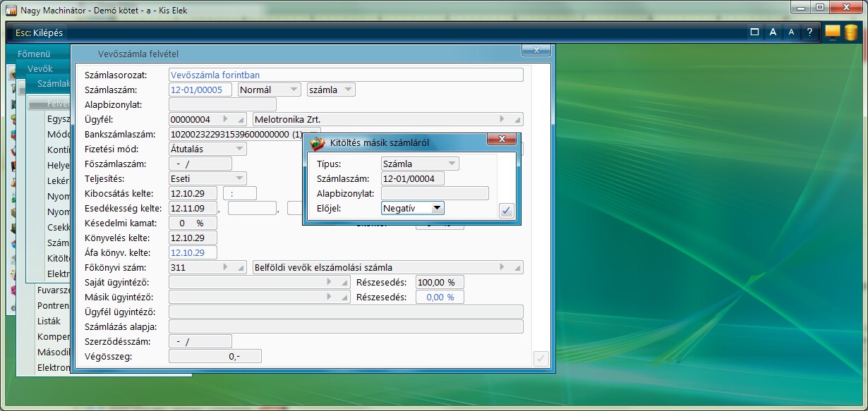Image resolution: width=868 pixels, height=411 pixels.
Task: Expand the Saját ügyintéző lookup arrow
Action: click(x=329, y=282)
